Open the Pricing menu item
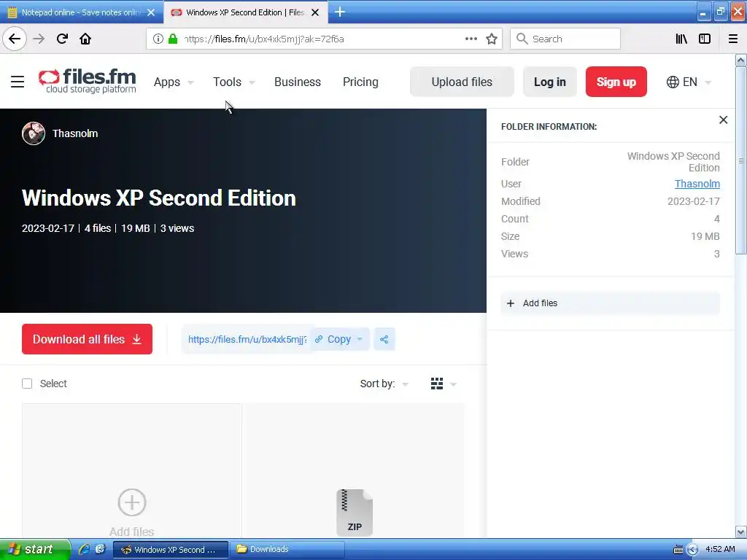 (360, 82)
